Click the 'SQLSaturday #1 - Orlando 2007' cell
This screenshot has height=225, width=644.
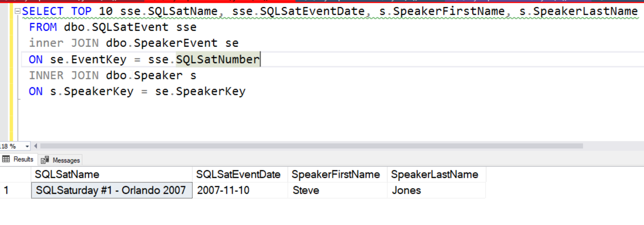pyautogui.click(x=111, y=190)
